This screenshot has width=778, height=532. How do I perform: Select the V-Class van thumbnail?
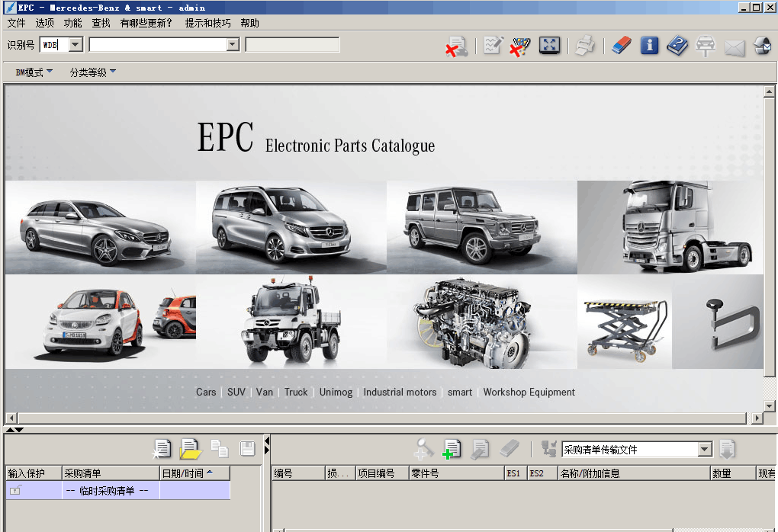coord(291,228)
